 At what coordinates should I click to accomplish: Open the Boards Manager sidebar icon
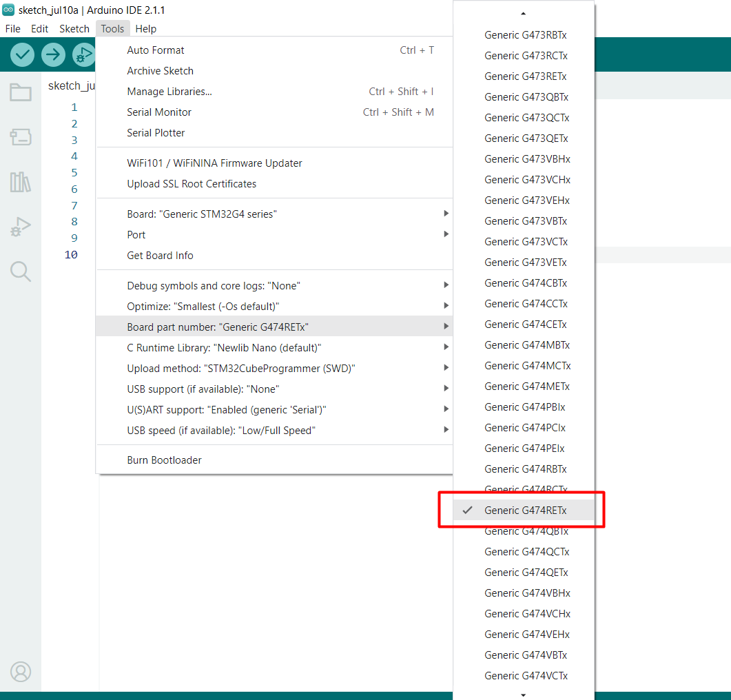(21, 137)
